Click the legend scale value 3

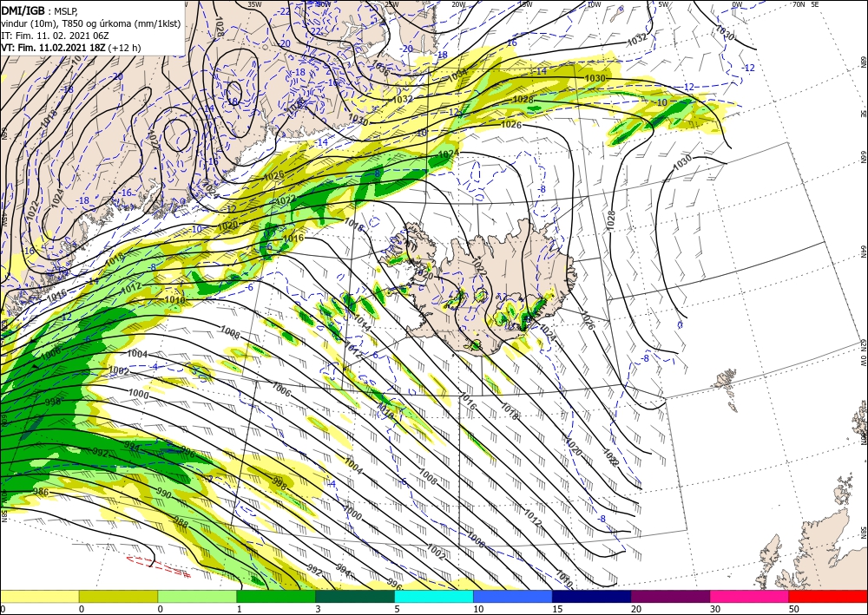[318, 609]
